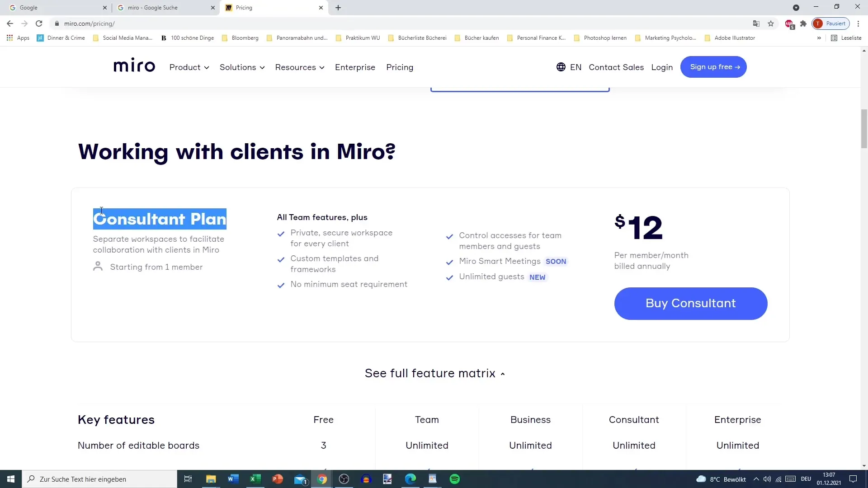Collapse the See full feature matrix section
Image resolution: width=868 pixels, height=488 pixels.
435,373
